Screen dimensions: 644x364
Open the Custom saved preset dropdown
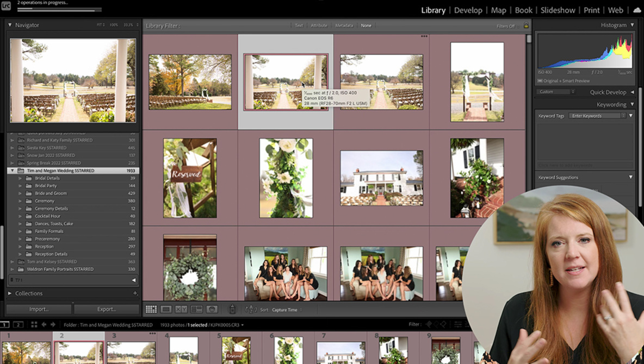(556, 92)
